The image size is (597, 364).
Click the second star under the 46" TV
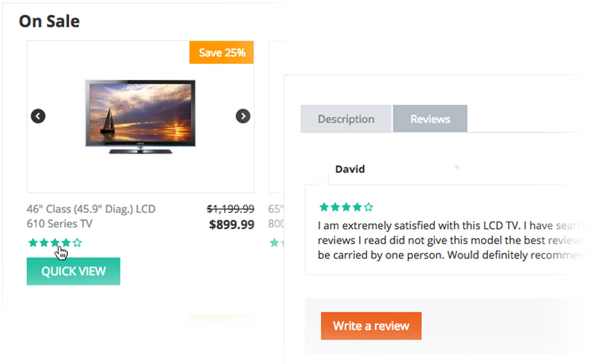(x=44, y=243)
